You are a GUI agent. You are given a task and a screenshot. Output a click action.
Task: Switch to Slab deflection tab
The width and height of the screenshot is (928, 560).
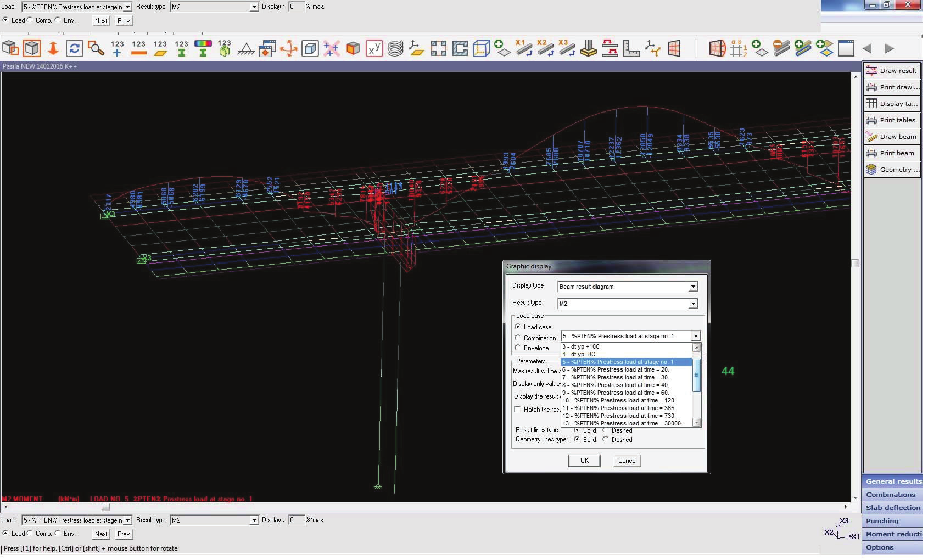click(x=892, y=508)
